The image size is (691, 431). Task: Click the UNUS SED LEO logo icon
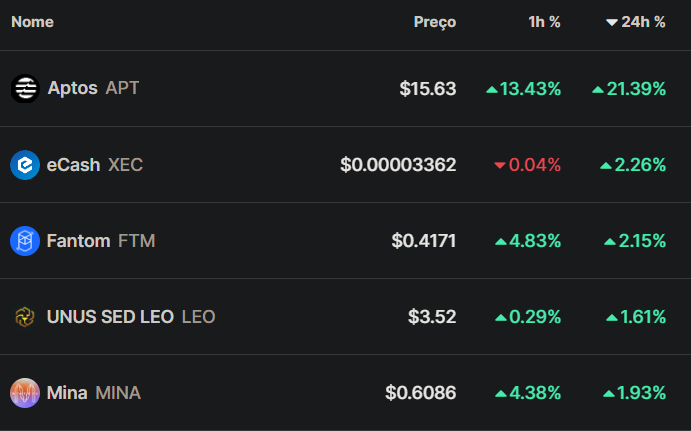25,317
